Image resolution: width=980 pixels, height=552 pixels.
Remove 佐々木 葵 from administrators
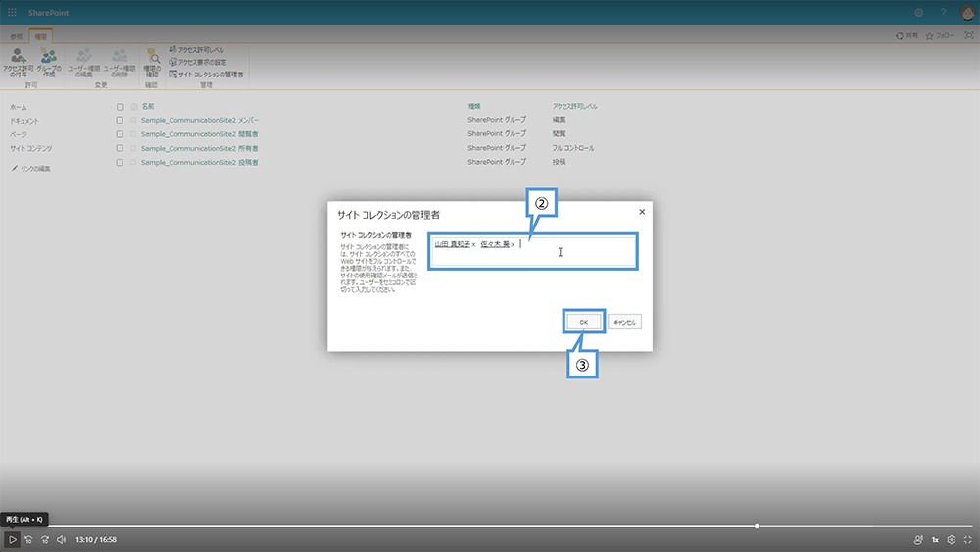coord(514,244)
